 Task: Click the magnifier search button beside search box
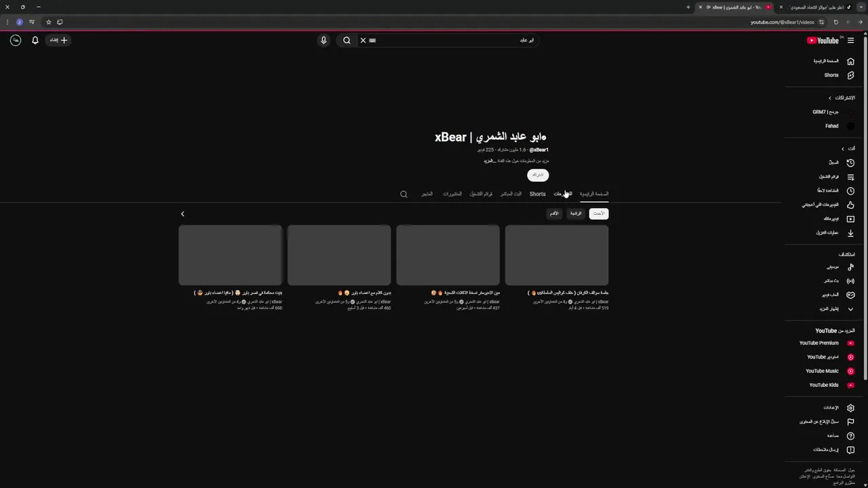347,41
